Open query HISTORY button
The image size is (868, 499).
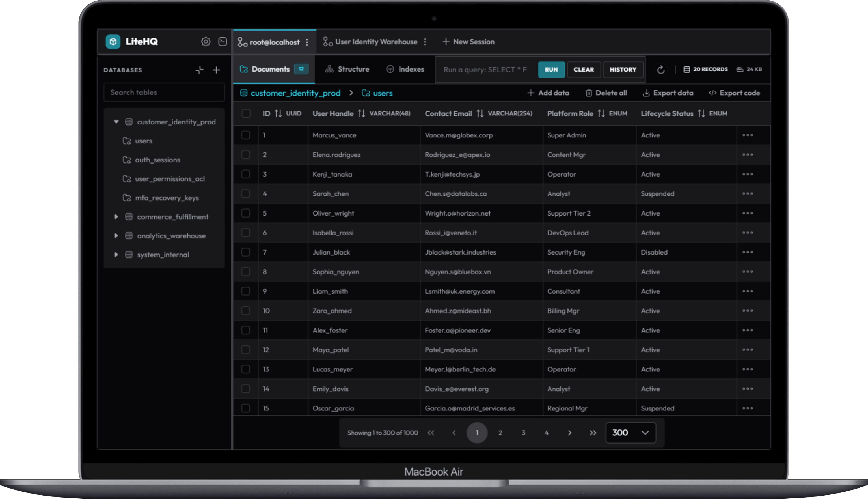coord(623,70)
